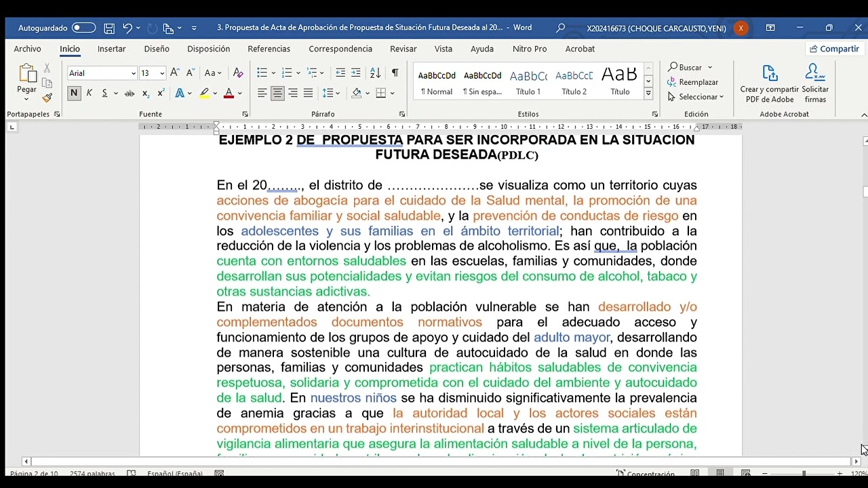Open the font size 13 dropdown
Image resolution: width=868 pixels, height=488 pixels.
coord(162,73)
